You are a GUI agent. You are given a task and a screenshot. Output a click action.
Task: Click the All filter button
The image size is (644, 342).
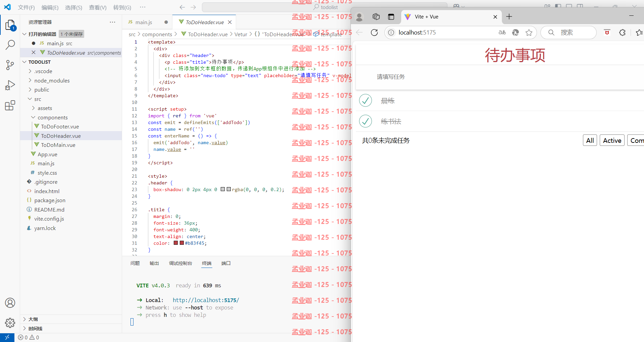590,140
